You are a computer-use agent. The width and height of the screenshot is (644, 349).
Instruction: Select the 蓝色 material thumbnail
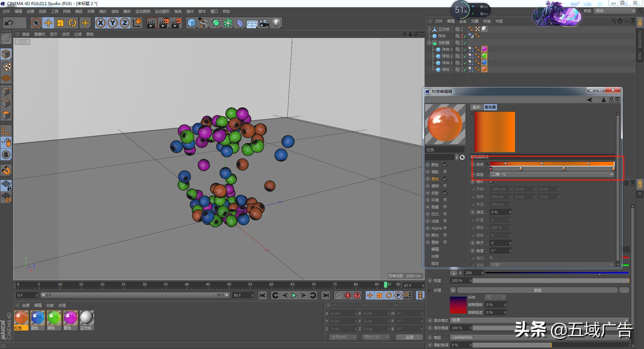click(38, 318)
